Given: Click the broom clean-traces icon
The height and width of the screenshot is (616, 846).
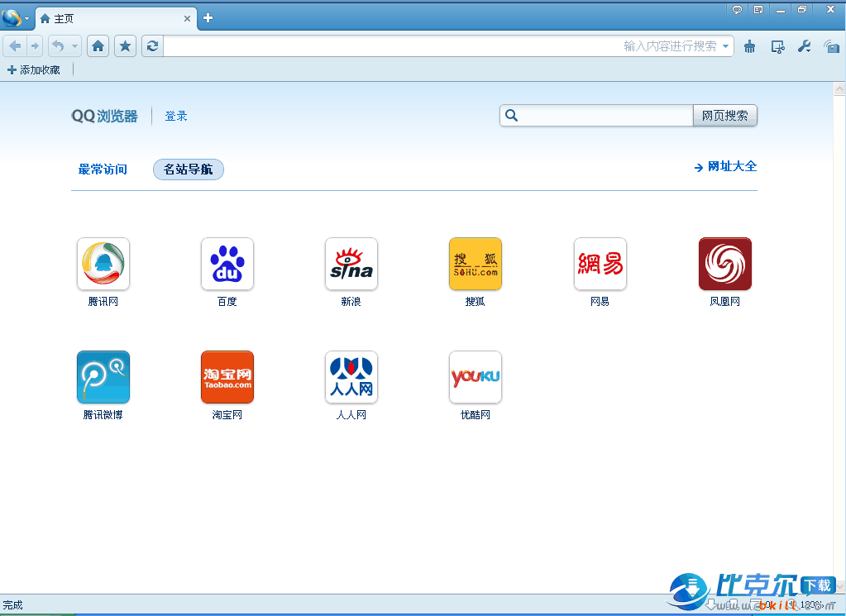Looking at the screenshot, I should point(749,47).
